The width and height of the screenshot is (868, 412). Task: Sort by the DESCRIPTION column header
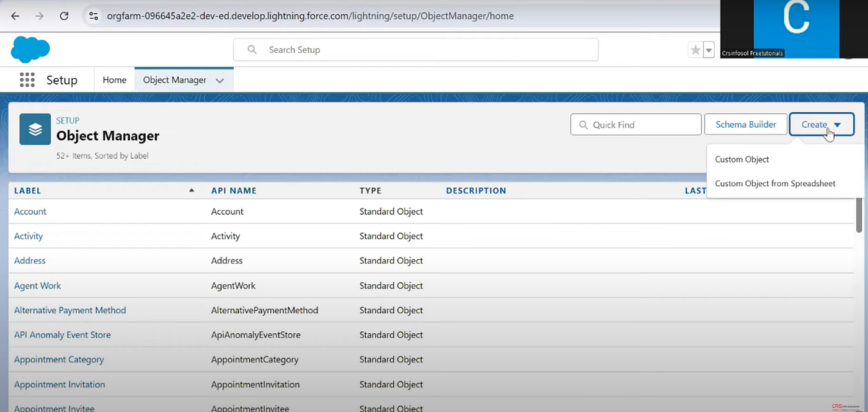click(476, 190)
